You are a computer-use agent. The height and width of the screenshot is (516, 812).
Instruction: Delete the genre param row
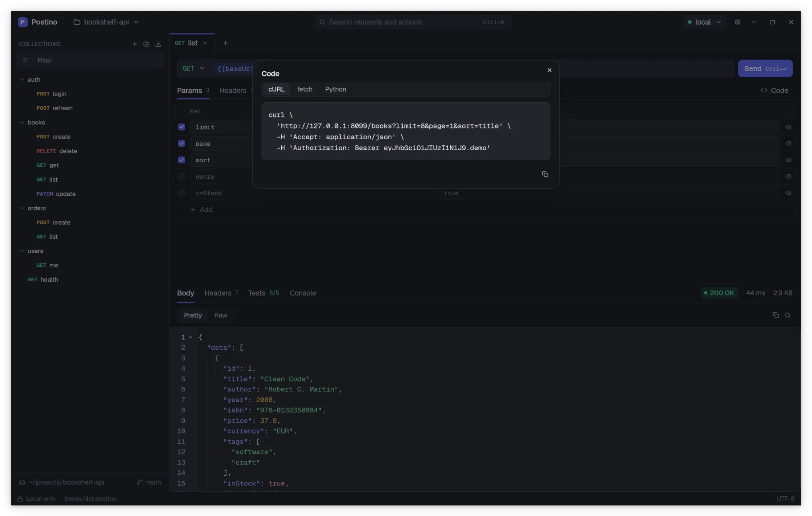pyautogui.click(x=788, y=176)
